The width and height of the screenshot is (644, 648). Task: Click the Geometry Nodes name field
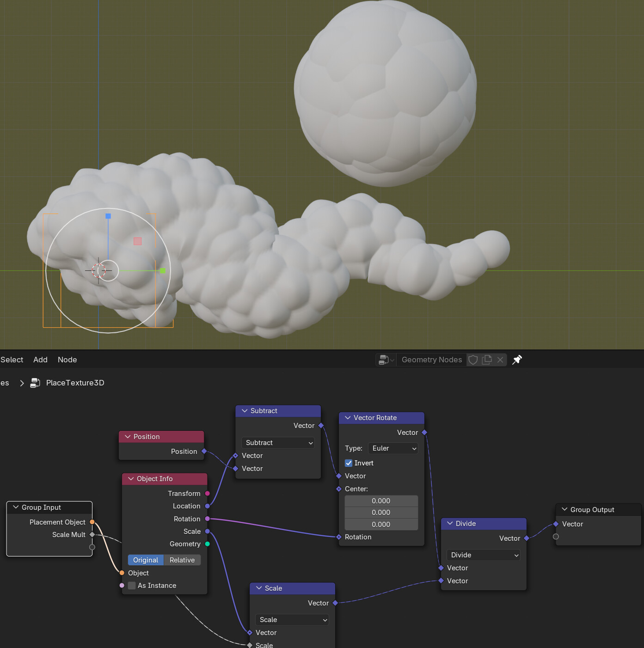tap(432, 360)
